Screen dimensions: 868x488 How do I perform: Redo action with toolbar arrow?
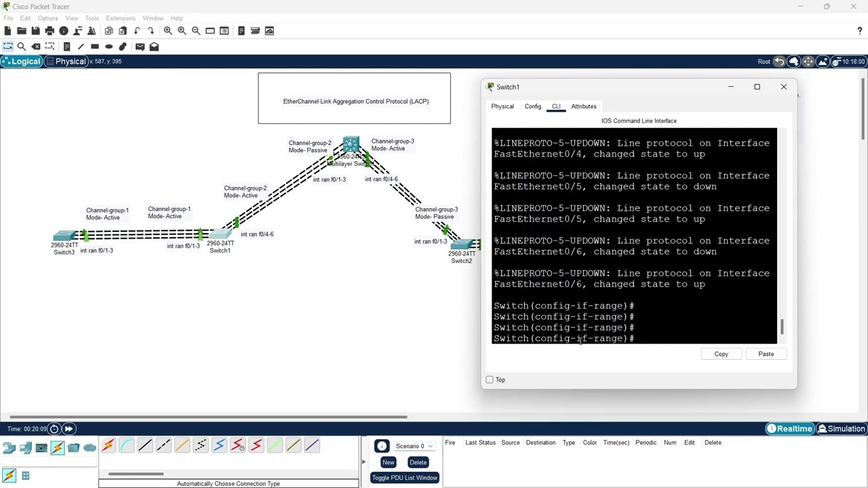[x=151, y=30]
